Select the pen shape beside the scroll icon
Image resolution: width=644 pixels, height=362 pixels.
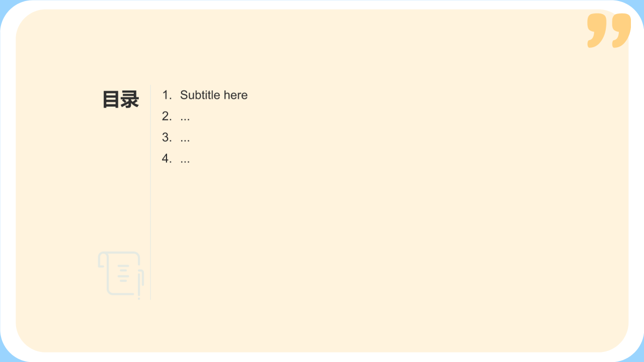click(140, 284)
